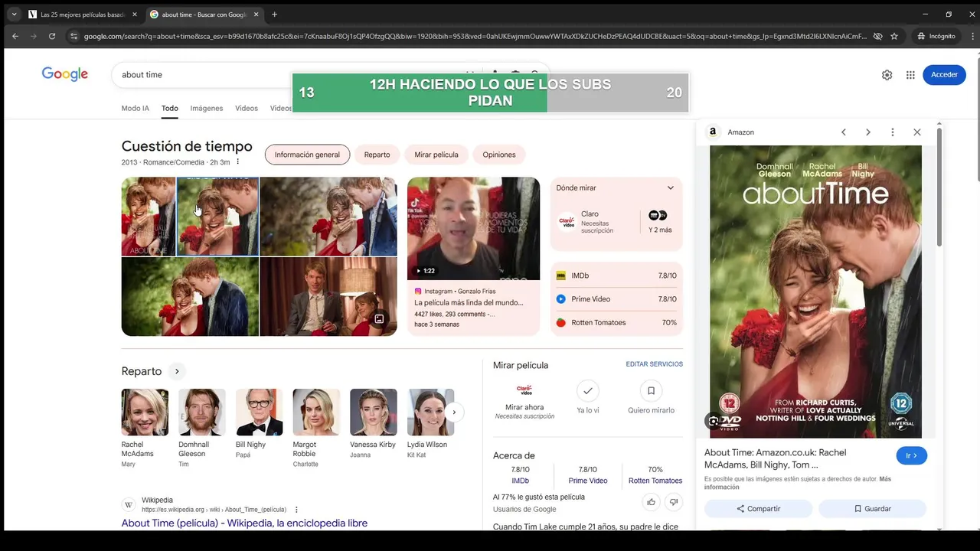The width and height of the screenshot is (980, 551).
Task: Open the tab search dropdown arrow
Action: click(x=14, y=15)
